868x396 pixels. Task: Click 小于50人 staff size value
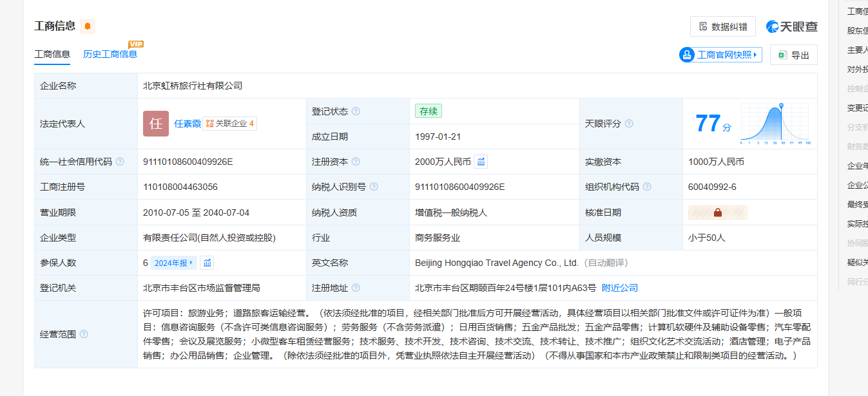click(x=707, y=238)
